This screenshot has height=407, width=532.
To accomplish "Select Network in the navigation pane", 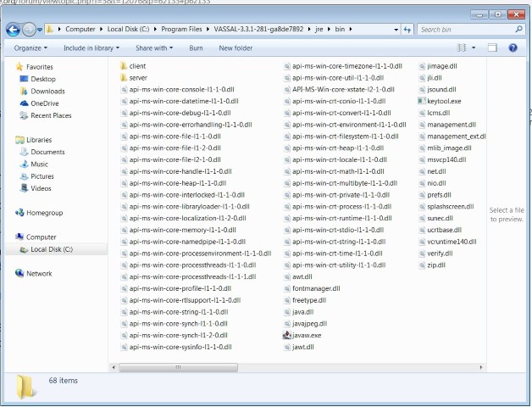I will [39, 274].
